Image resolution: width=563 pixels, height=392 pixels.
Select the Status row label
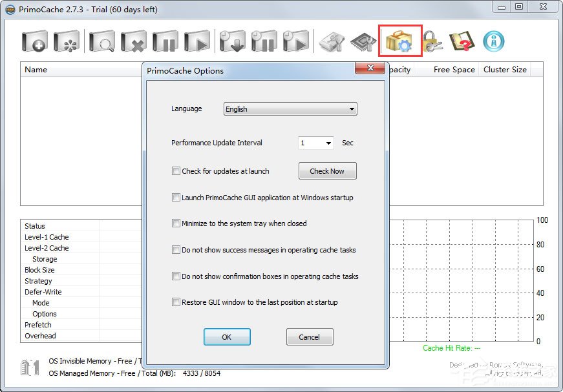[x=35, y=226]
